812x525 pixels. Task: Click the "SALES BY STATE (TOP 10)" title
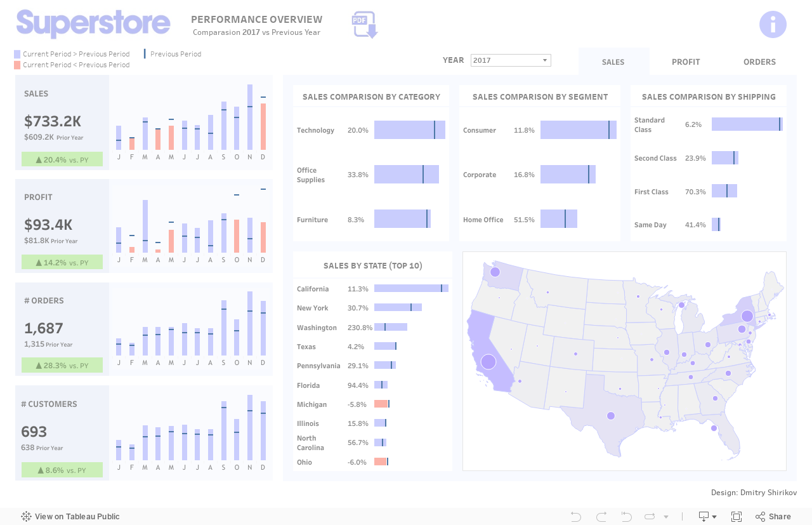click(373, 265)
